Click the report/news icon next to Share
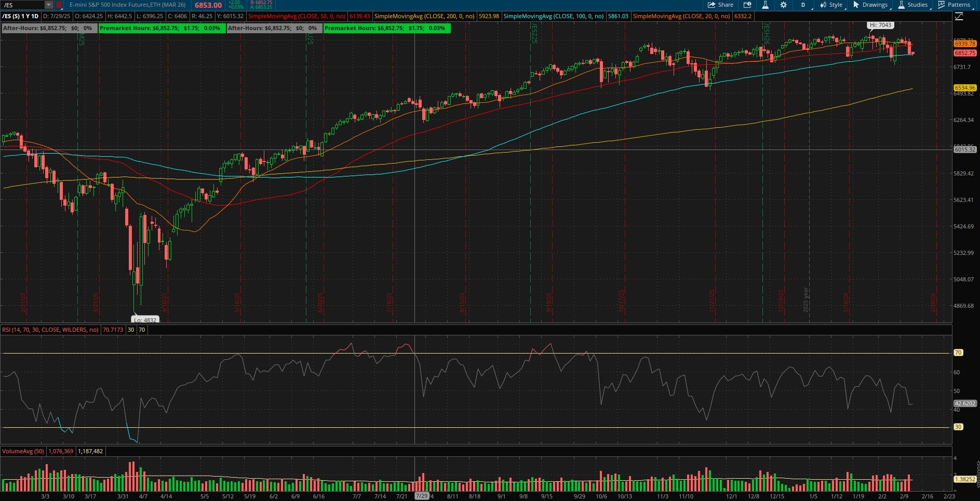 coord(748,5)
